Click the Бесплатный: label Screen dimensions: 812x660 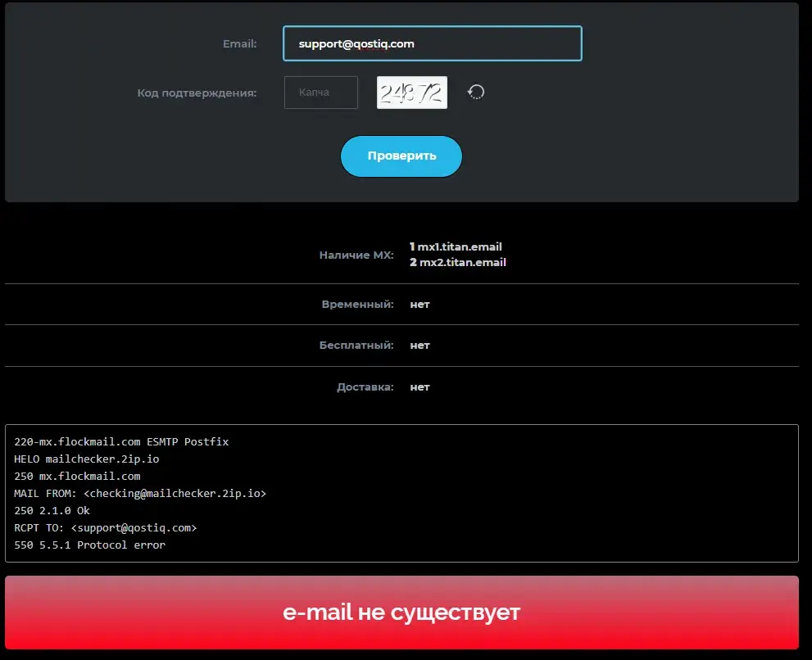pos(356,346)
